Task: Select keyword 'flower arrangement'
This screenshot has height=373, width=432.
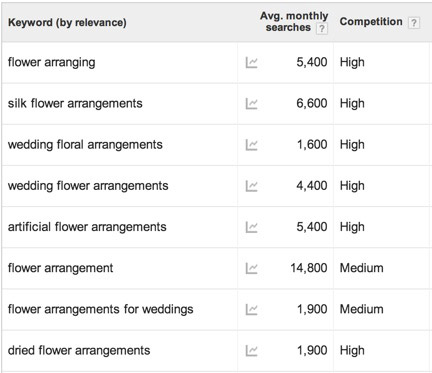Action: point(60,268)
